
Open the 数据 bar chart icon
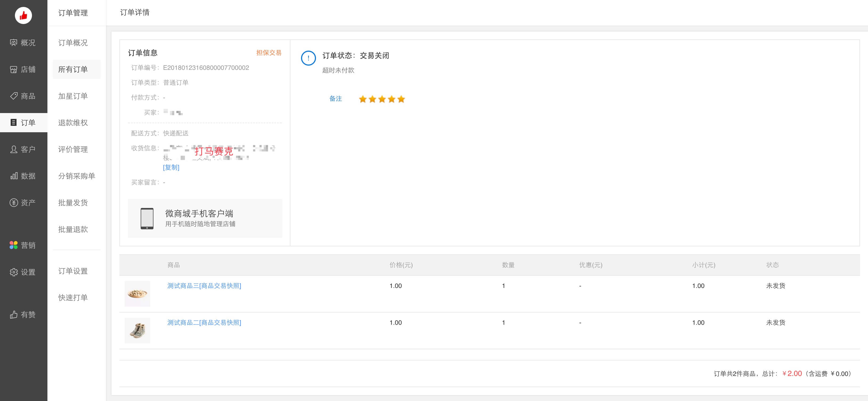14,176
